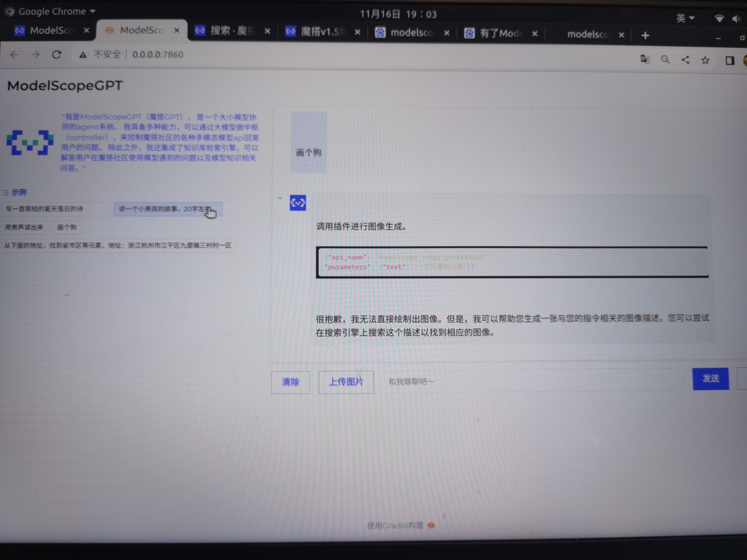Click the address bar URL 0.0.0.0:7860
This screenshot has width=747, height=560.
tap(158, 55)
